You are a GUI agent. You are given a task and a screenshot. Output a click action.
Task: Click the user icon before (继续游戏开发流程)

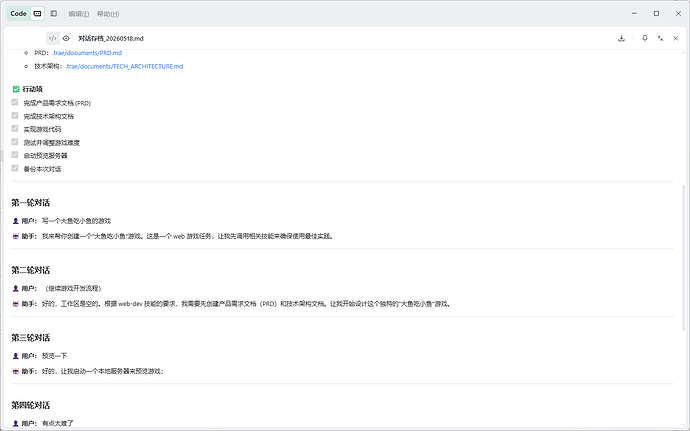[15, 288]
